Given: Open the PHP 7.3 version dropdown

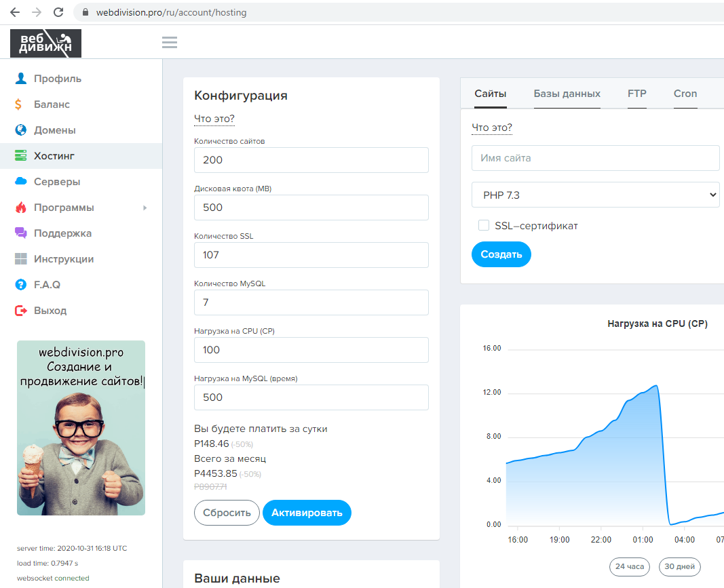Looking at the screenshot, I should (595, 195).
